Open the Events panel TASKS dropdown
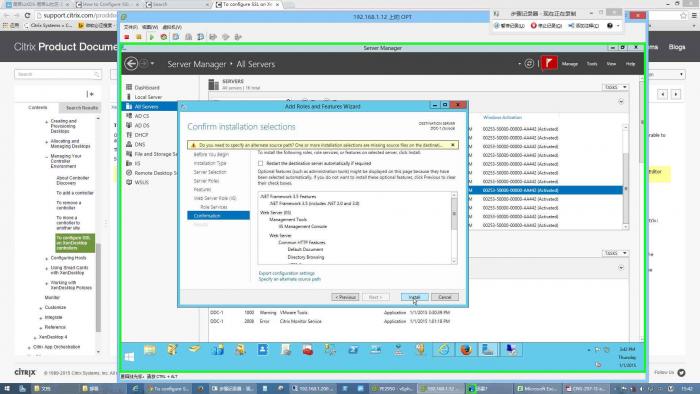The width and height of the screenshot is (700, 394). click(615, 253)
